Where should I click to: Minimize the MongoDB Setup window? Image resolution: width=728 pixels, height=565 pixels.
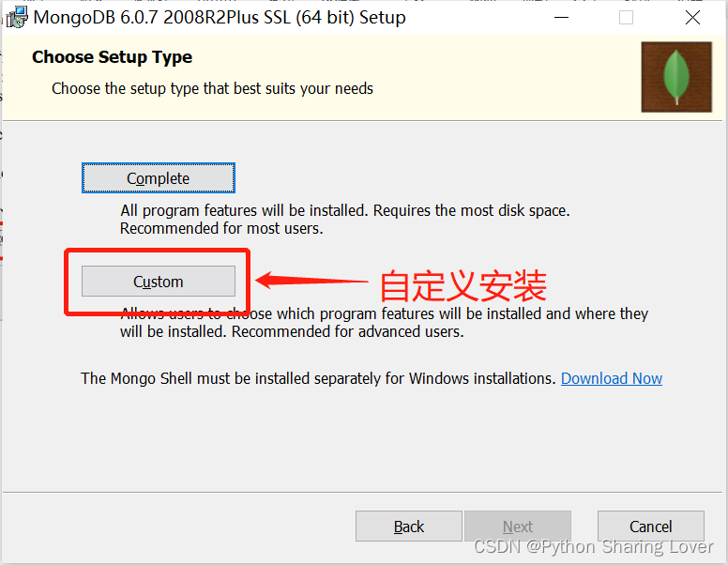[x=561, y=18]
